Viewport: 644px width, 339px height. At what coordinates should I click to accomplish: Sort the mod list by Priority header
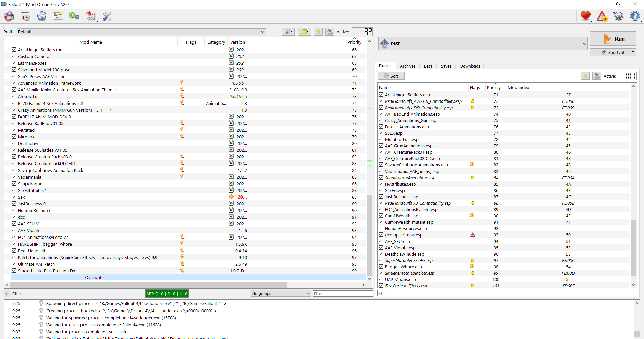click(354, 42)
